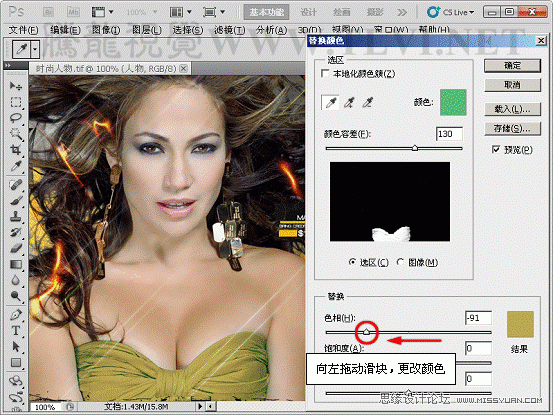The image size is (553, 415).
Task: Launch Mini Bridge from the application bar
Action: pyautogui.click(x=73, y=12)
